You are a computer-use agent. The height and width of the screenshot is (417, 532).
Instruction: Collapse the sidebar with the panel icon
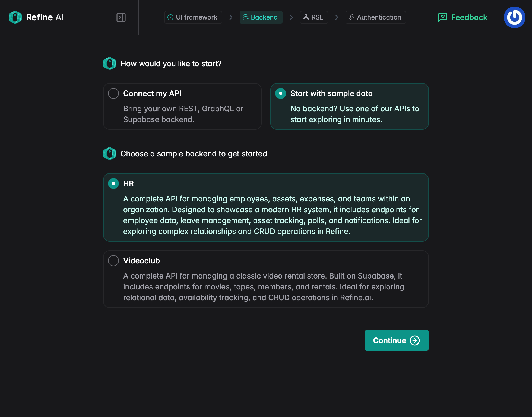(121, 17)
